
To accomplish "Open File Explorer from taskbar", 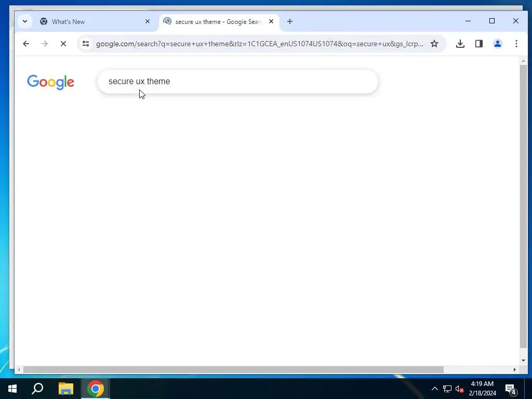I will point(66,389).
